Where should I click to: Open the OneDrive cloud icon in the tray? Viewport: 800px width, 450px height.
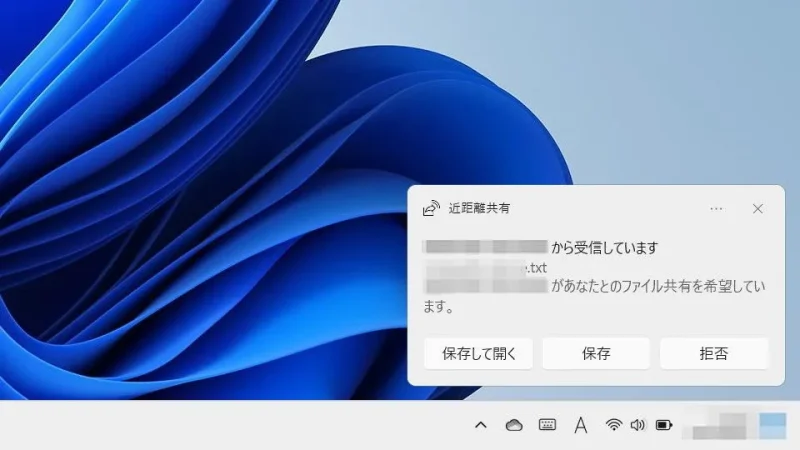514,425
